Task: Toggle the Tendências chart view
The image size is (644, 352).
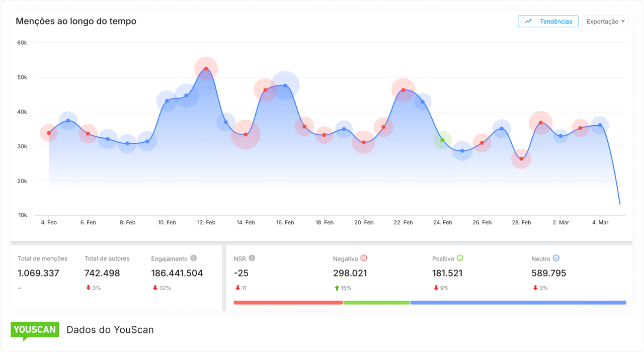Action: pyautogui.click(x=548, y=21)
